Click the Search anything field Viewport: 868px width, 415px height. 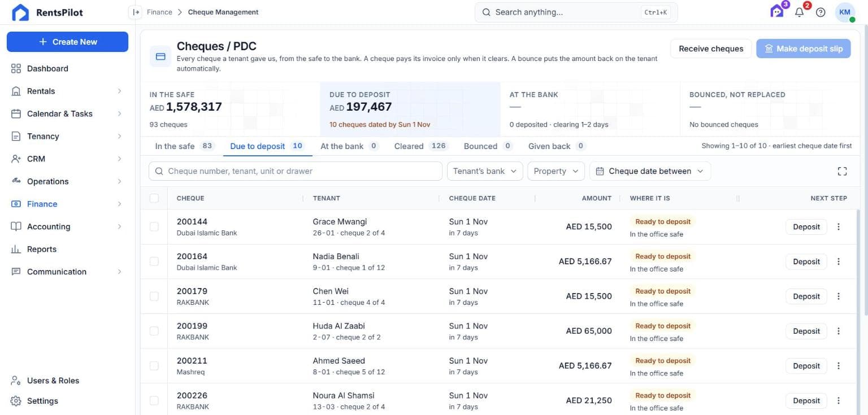point(576,12)
